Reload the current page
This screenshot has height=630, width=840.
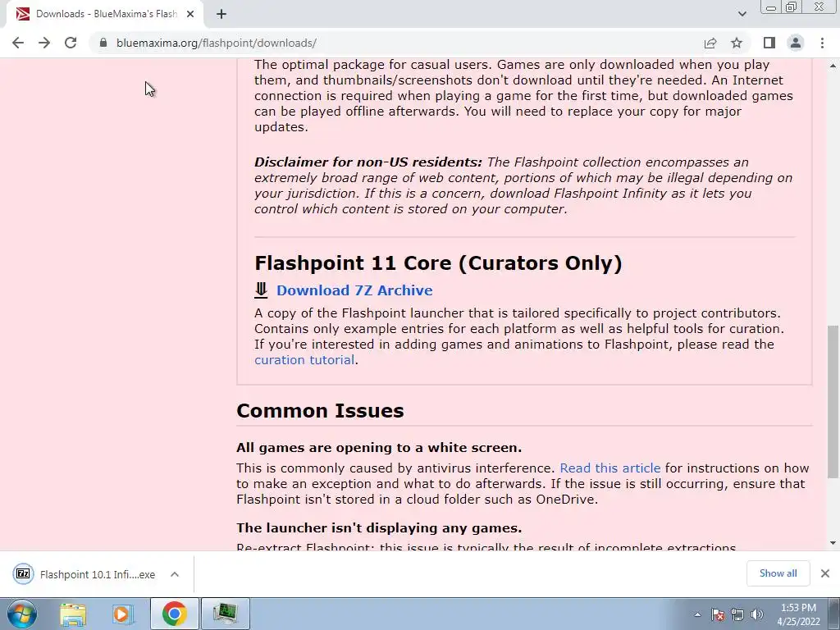(71, 43)
